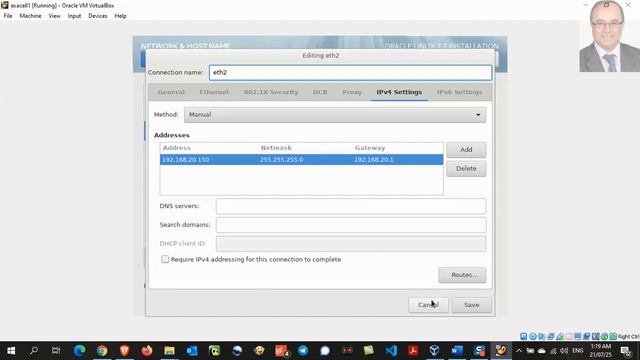Viewport: 640px width, 360px height.
Task: Select the address cell 192.168.20.150
Action: point(186,160)
